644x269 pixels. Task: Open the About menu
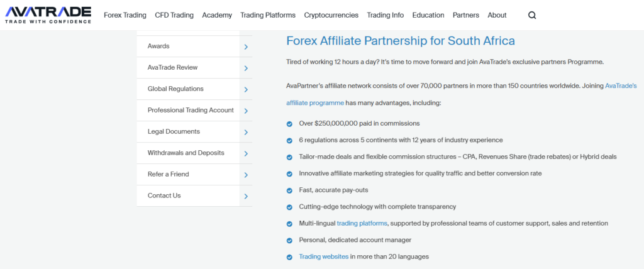click(497, 15)
